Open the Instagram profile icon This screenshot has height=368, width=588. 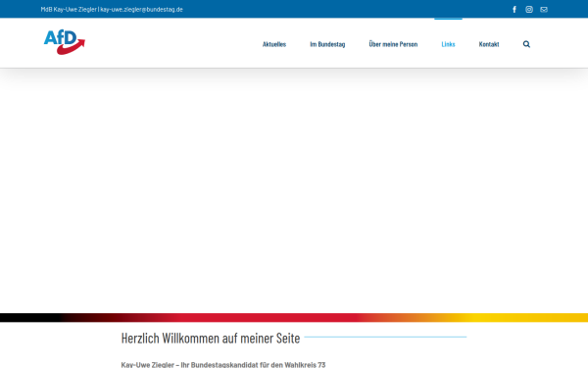[529, 10]
